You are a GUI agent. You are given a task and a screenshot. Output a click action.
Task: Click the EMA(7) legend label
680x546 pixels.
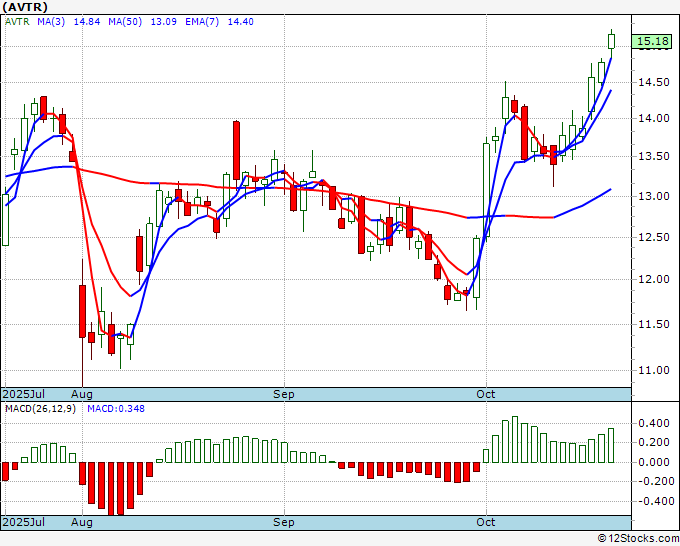point(202,22)
